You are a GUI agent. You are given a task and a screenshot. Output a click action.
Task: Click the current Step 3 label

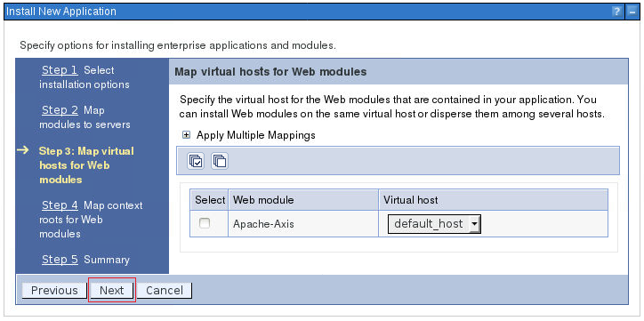pos(86,165)
